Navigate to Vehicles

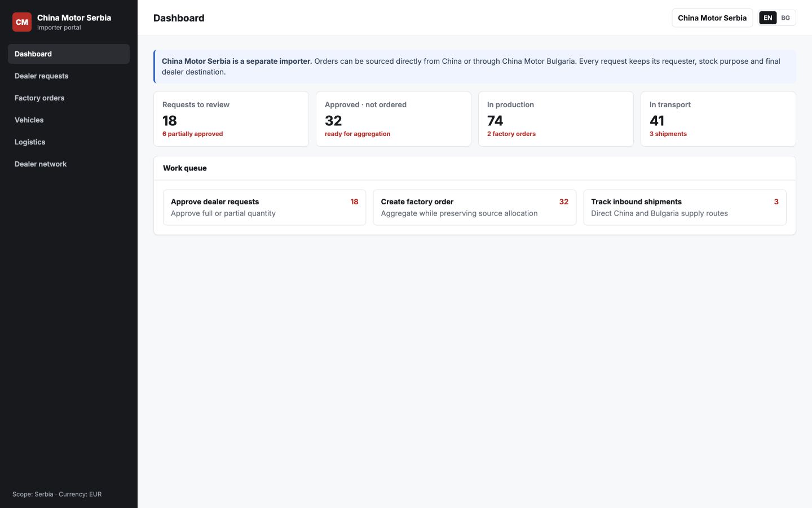[x=69, y=120]
